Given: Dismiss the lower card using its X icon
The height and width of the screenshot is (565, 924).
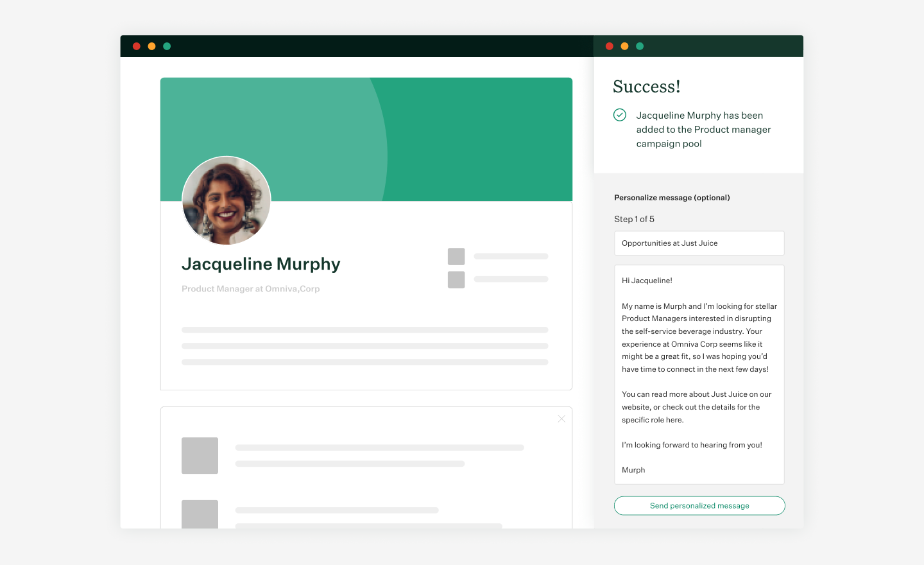Looking at the screenshot, I should pyautogui.click(x=561, y=418).
